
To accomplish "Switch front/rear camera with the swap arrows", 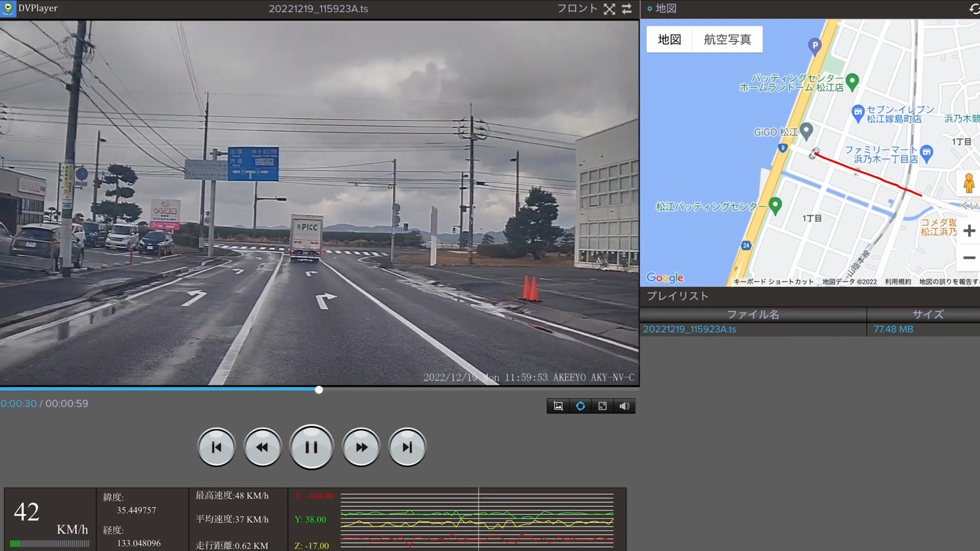I will point(627,9).
